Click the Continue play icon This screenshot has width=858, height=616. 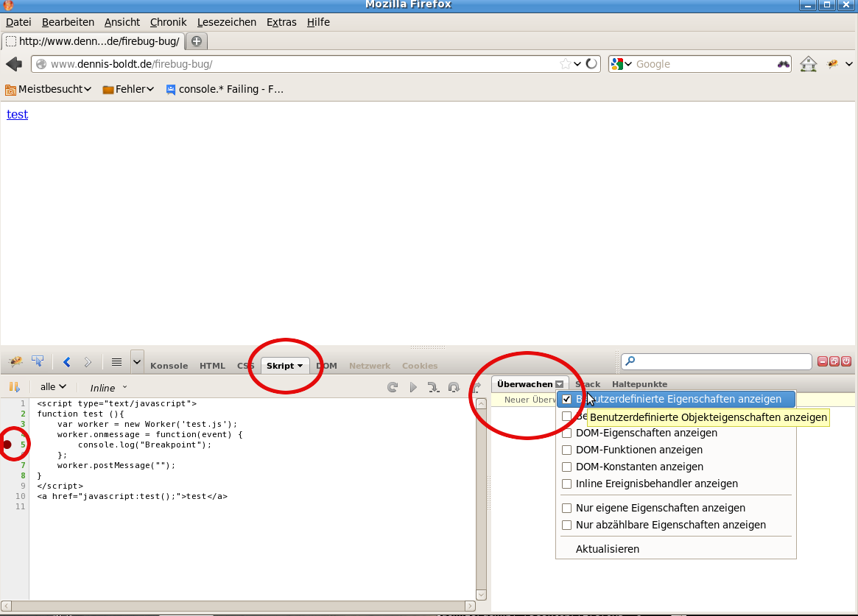click(413, 387)
